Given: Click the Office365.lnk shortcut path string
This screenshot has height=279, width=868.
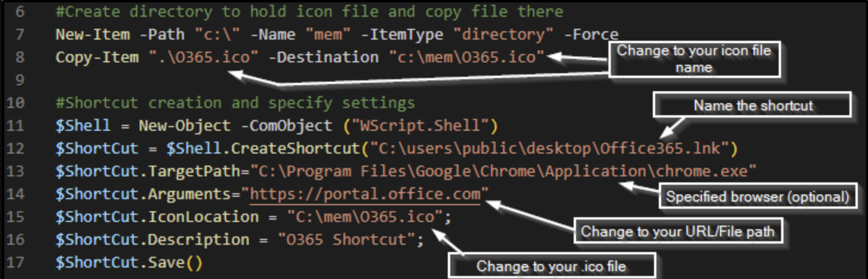Looking at the screenshot, I should coord(551,148).
